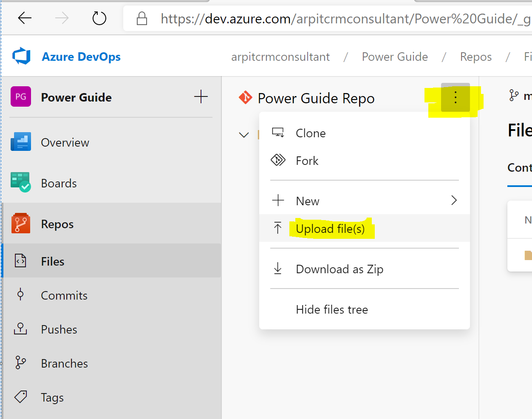
Task: Click the browser forward arrow
Action: click(x=62, y=18)
